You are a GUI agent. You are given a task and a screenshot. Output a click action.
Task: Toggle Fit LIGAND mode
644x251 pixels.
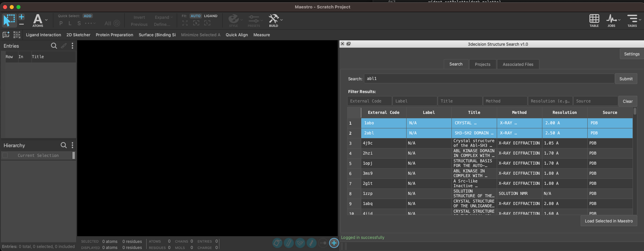[x=211, y=16]
